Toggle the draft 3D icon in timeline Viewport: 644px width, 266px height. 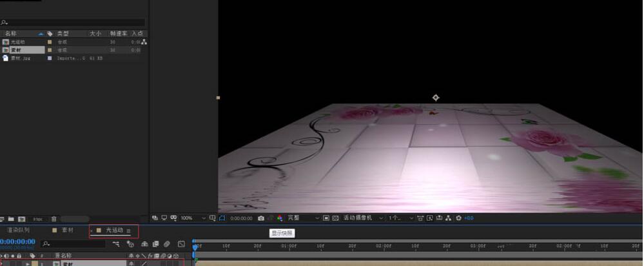pyautogui.click(x=131, y=244)
